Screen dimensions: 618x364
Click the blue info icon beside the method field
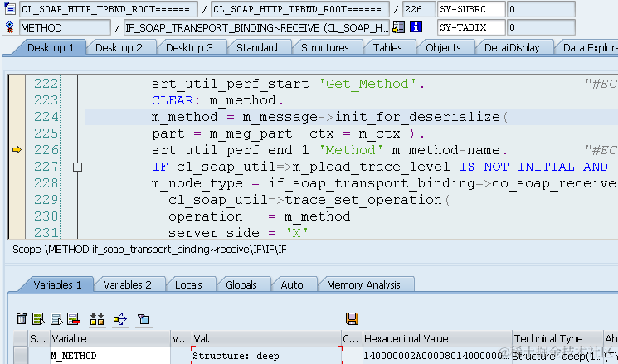[x=416, y=27]
